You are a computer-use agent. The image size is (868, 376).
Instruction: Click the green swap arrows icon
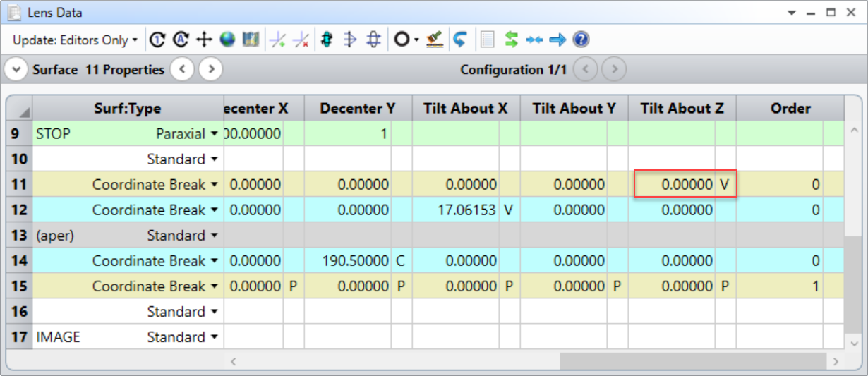(512, 40)
